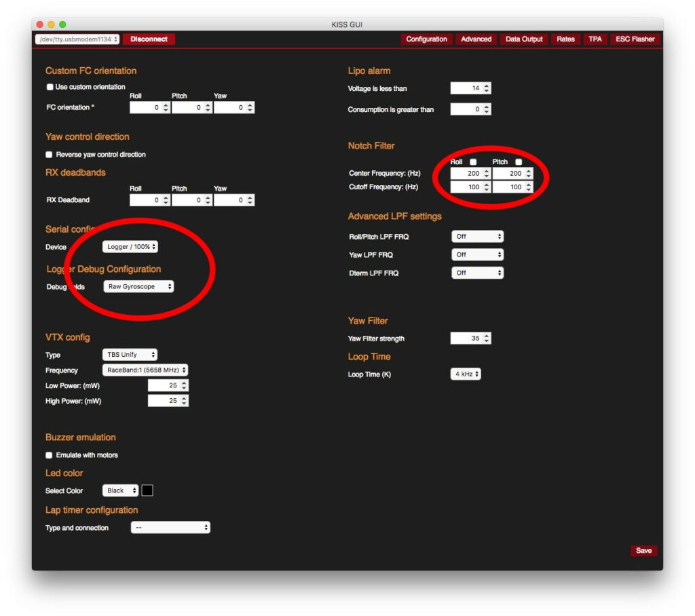This screenshot has height=616, width=695.
Task: Click the Lipo alarm voltage stepper arrows
Action: coord(487,88)
